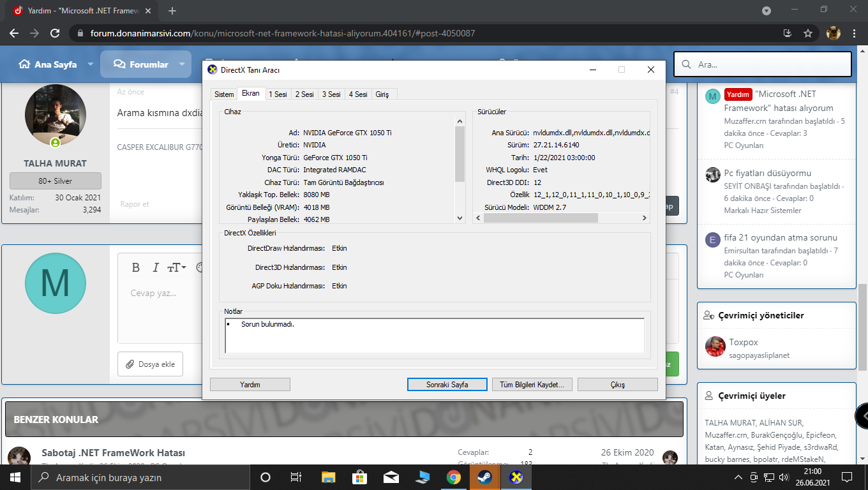Open Task View on the taskbar

[x=296, y=477]
